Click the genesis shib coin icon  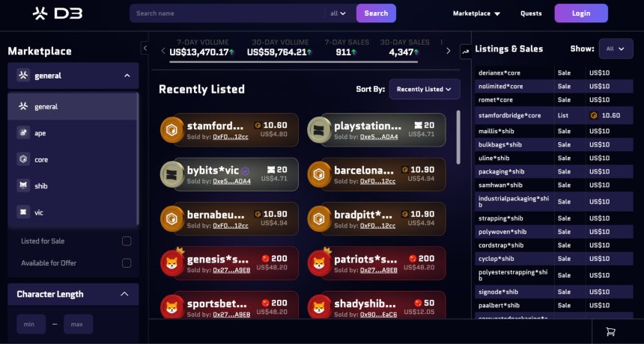pyautogui.click(x=171, y=262)
